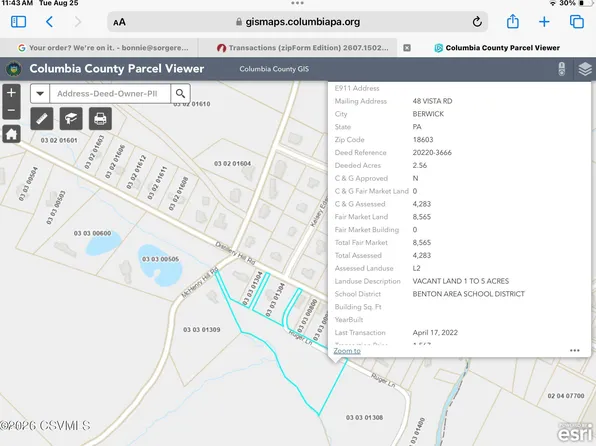Show the Safari tab overview icon

(x=577, y=22)
